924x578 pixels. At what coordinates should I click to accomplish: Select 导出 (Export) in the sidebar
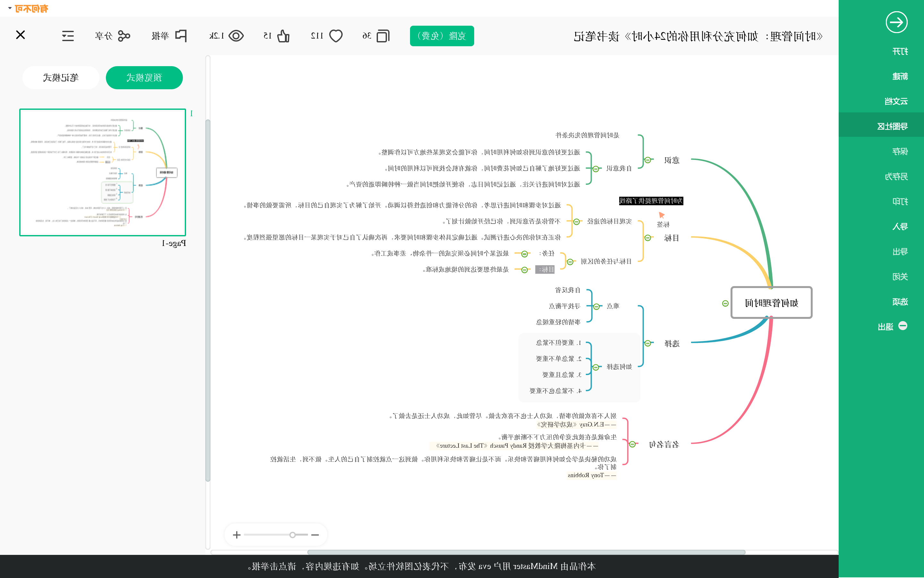tap(900, 251)
